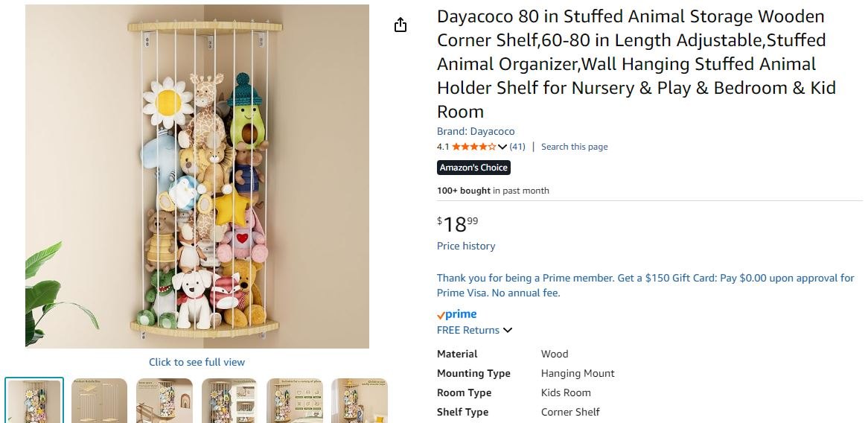Click the Amazon's Choice badge
Image resolution: width=868 pixels, height=423 pixels.
(x=473, y=168)
